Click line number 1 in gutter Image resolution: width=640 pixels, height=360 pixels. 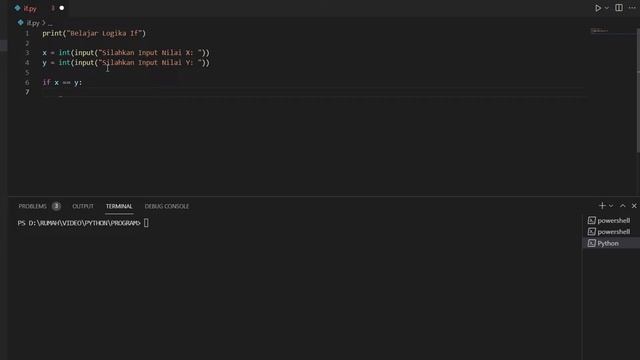(x=27, y=33)
